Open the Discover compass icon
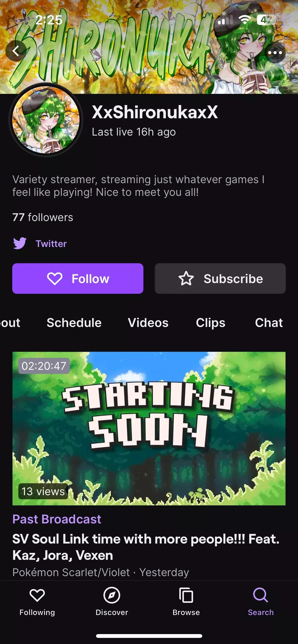Screen dimensions: 298x644 [112, 595]
